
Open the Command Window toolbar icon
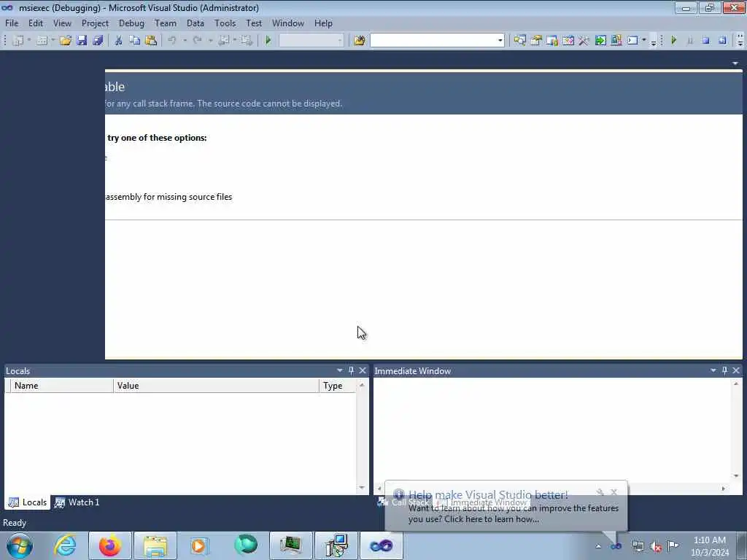[x=632, y=41]
